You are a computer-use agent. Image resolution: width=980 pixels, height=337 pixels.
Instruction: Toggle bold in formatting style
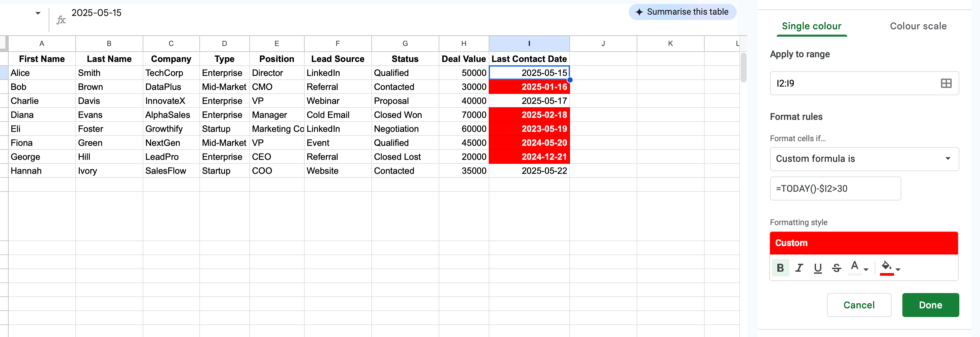click(x=780, y=268)
